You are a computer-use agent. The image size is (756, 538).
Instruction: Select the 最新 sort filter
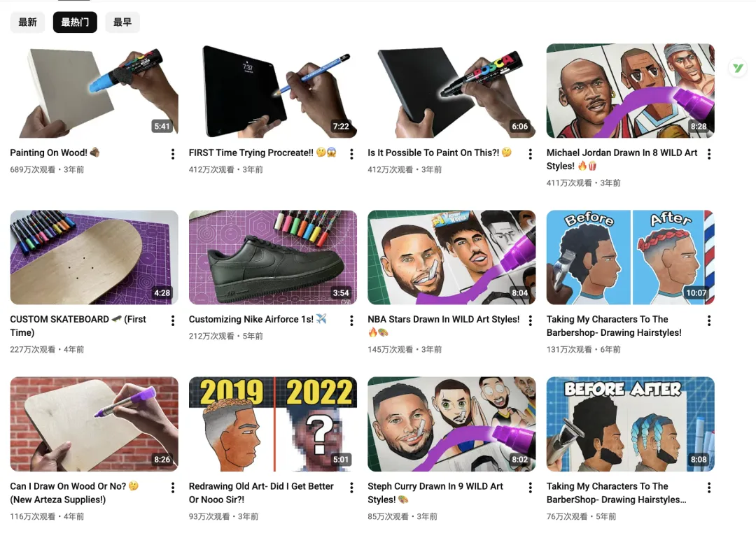(27, 22)
